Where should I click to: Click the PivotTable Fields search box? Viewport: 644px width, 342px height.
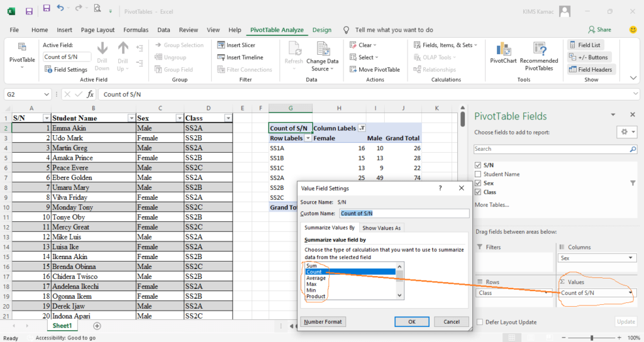[552, 149]
